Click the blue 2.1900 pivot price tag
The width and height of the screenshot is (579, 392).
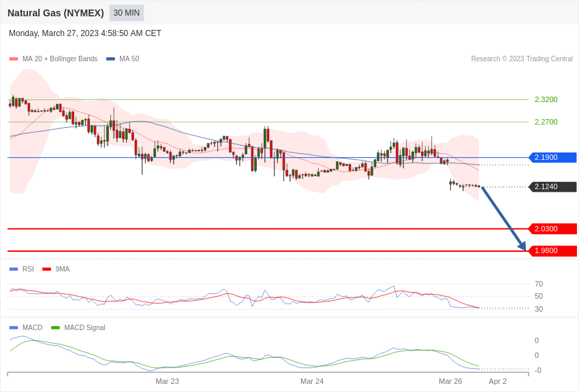[553, 157]
